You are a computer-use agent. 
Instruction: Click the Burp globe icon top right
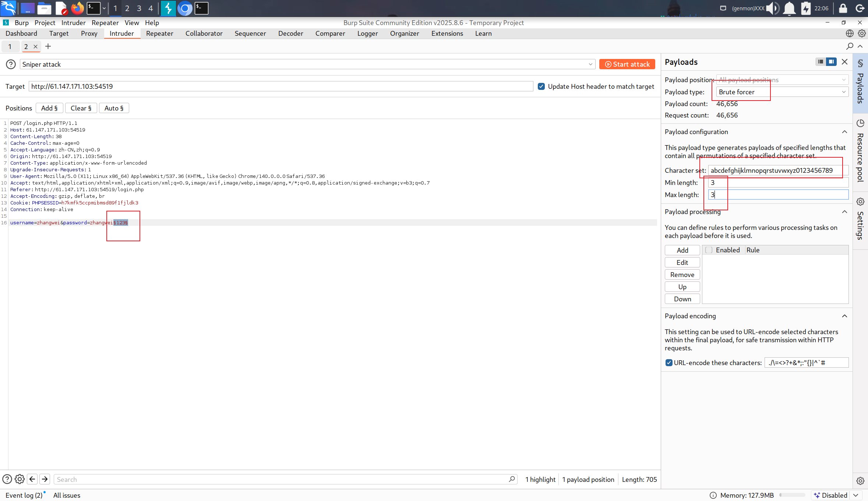pyautogui.click(x=849, y=34)
